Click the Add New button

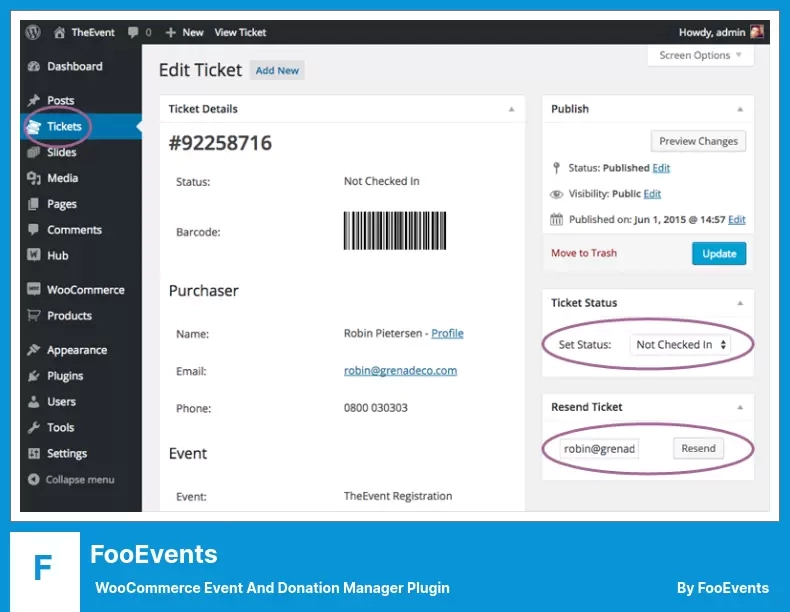pyautogui.click(x=277, y=71)
